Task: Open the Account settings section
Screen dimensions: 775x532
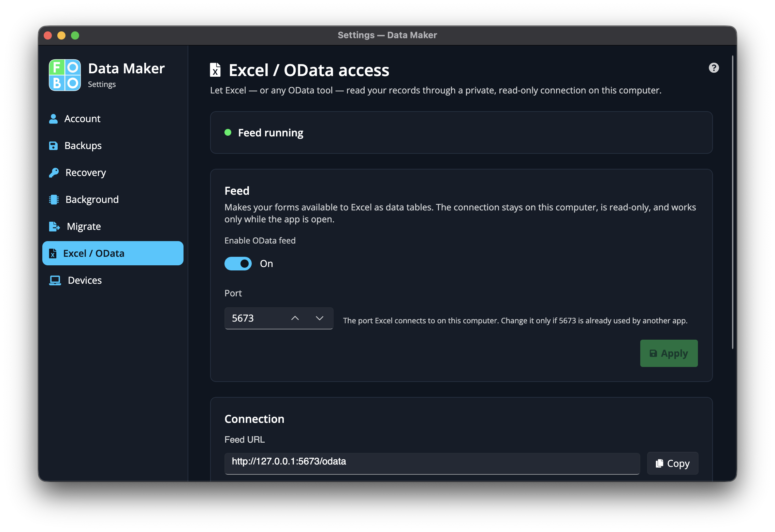Action: coord(113,119)
